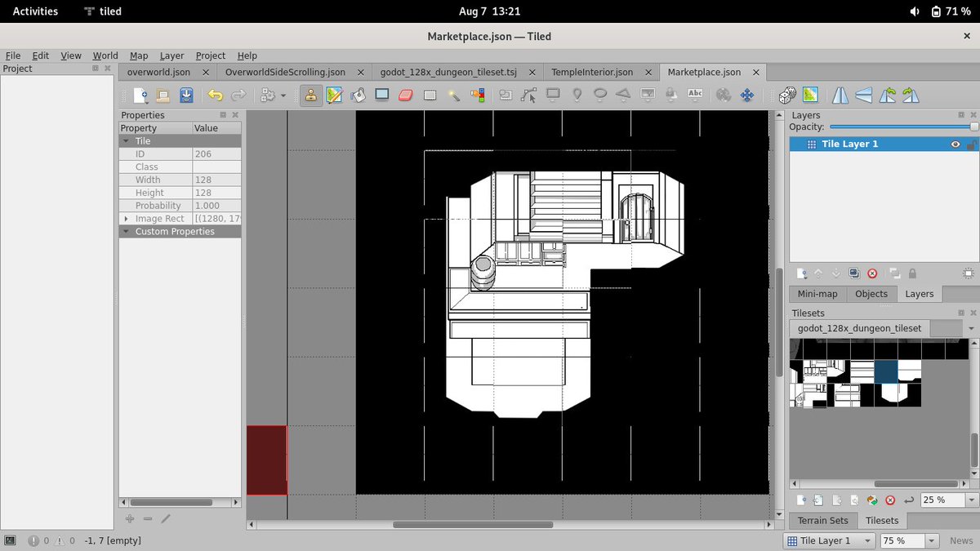This screenshot has height=551, width=980.
Task: Click Duplicate Layer icon in Layers panel
Action: point(853,273)
